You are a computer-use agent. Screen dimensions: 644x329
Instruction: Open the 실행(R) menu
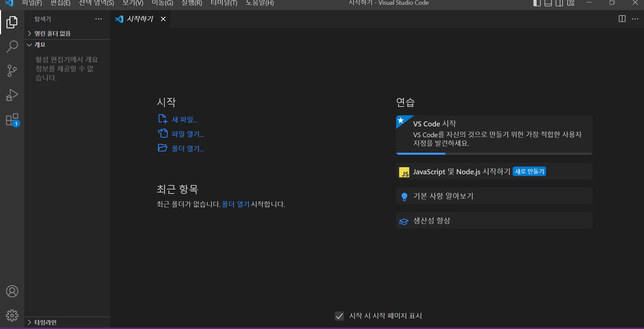pyautogui.click(x=192, y=3)
